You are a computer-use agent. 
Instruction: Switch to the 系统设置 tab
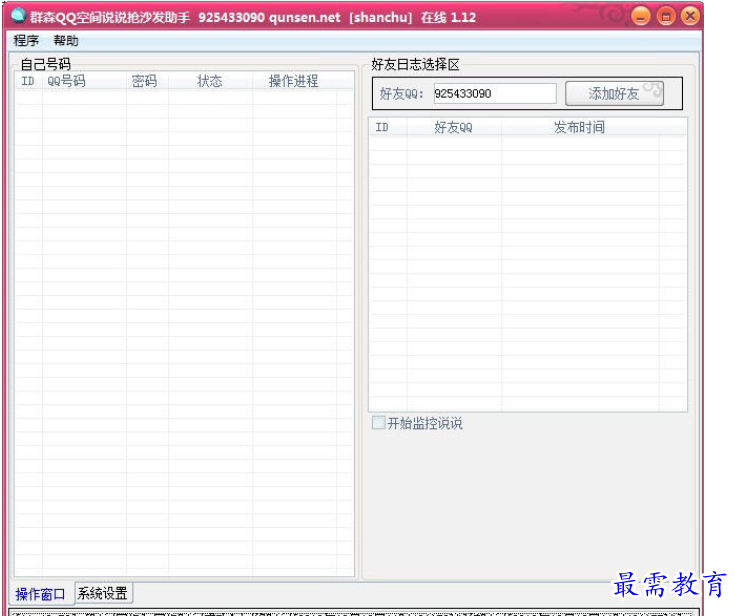tap(103, 593)
